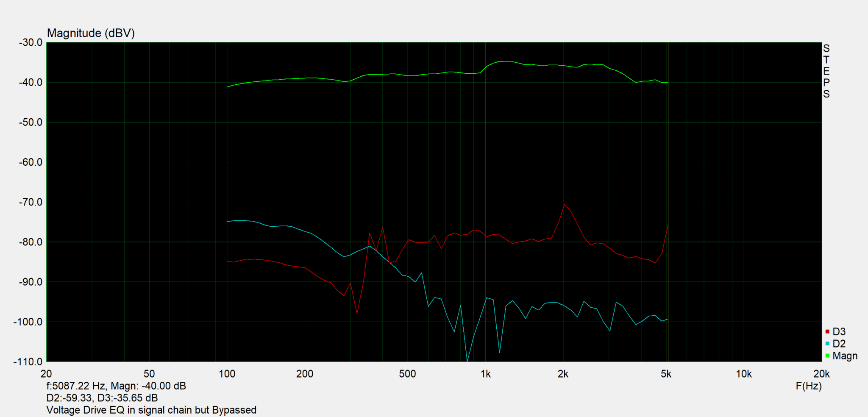Screen dimensions: 868x417
Task: Click the cyan D2 legend swatch
Action: coord(827,344)
